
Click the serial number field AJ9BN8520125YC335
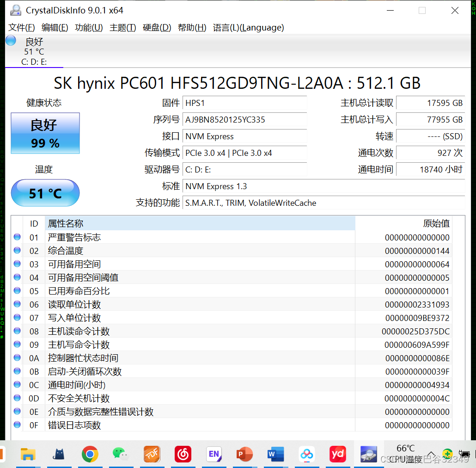click(x=244, y=120)
